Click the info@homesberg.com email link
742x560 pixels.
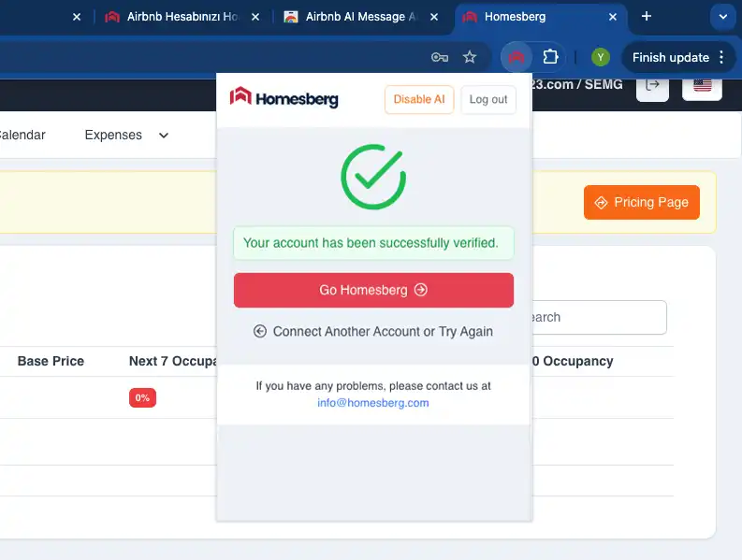[x=373, y=403]
